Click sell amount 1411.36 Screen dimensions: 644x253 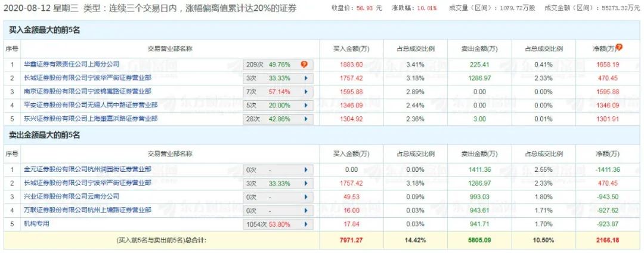(x=479, y=169)
